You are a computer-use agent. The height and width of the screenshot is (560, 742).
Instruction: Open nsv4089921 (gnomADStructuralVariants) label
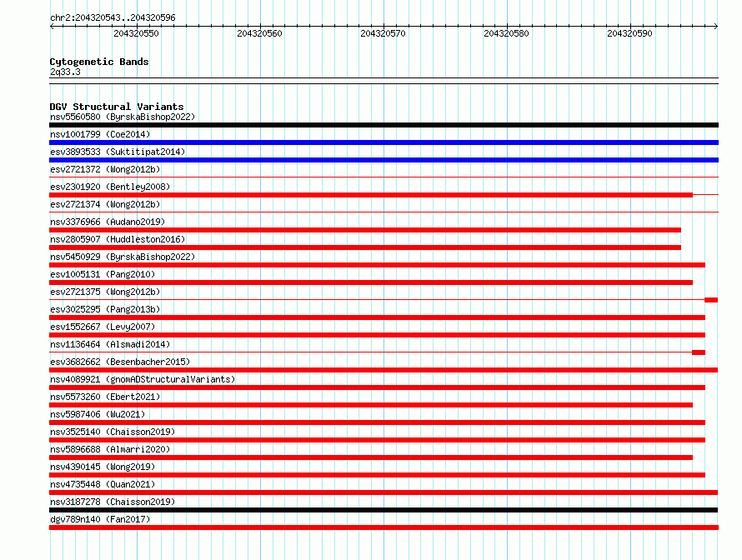[x=143, y=379]
